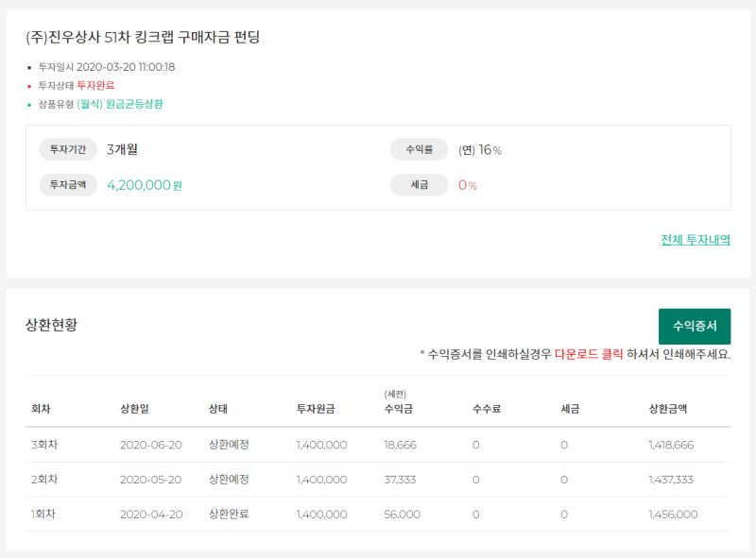Click the green 수익증서 button

point(695,327)
